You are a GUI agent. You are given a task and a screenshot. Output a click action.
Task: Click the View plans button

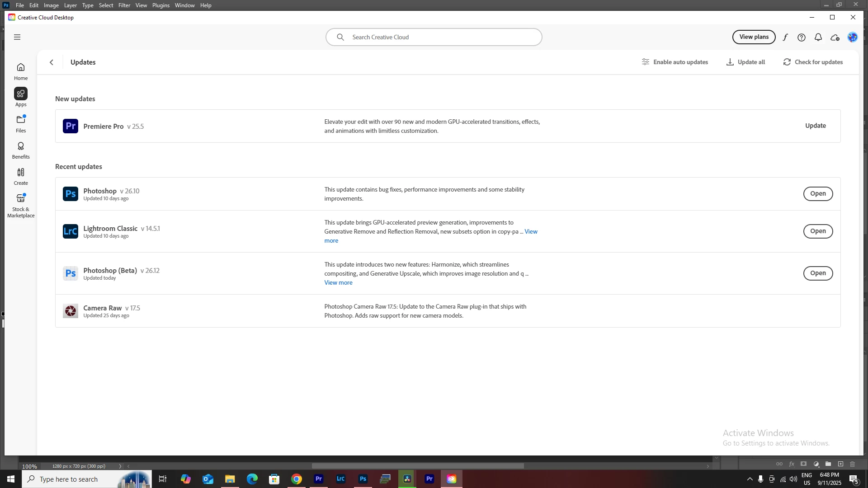coord(754,37)
